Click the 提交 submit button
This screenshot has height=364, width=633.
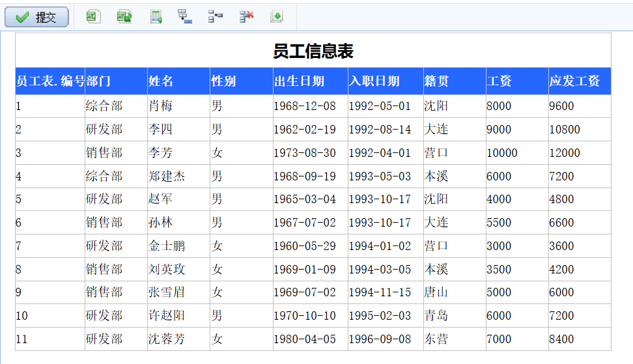tap(37, 18)
